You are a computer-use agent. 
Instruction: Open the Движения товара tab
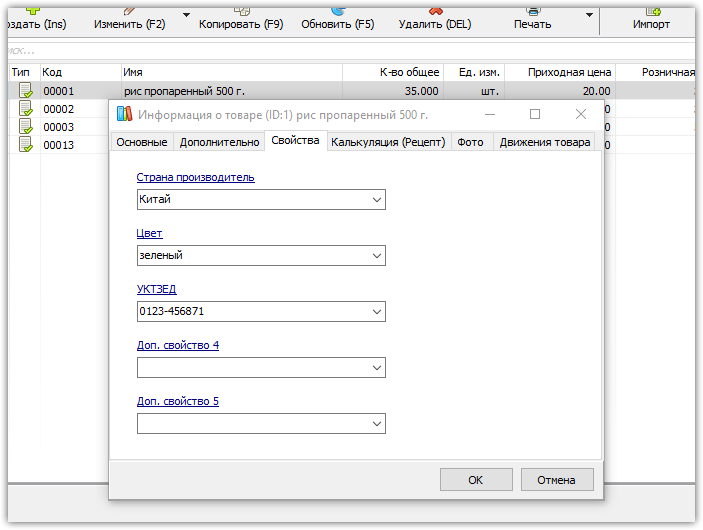pyautogui.click(x=545, y=142)
